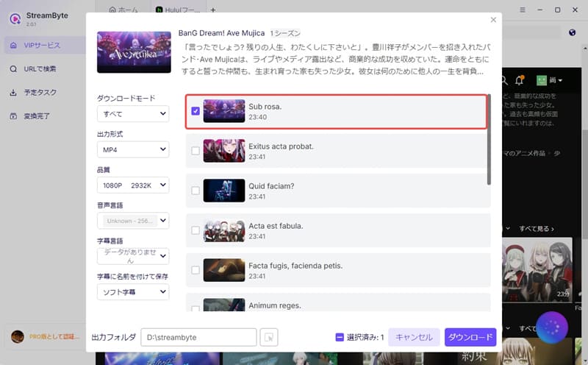This screenshot has height=365, width=588.
Task: Uncheck the Sub rosa. episode checkbox
Action: (196, 111)
